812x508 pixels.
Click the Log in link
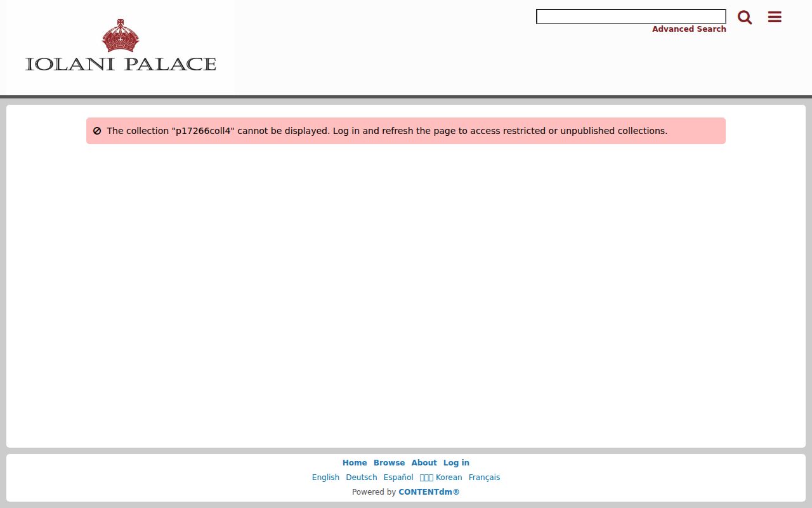click(456, 463)
